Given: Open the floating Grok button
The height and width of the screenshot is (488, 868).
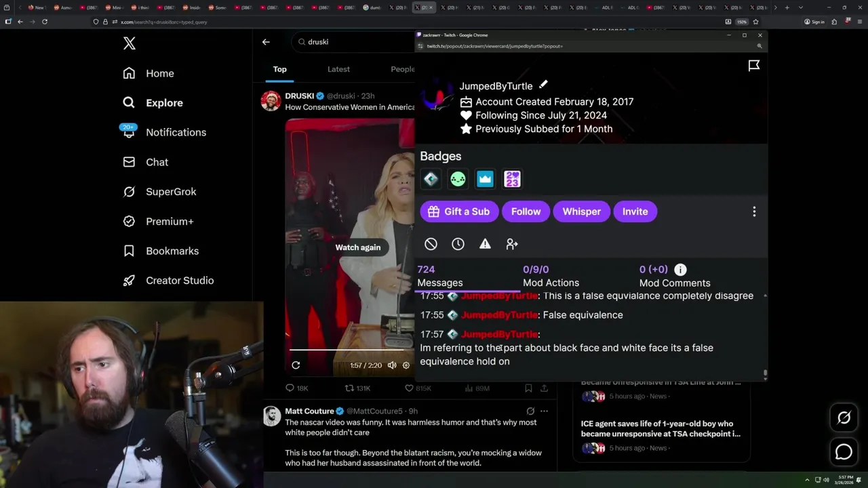Looking at the screenshot, I should coord(844,418).
